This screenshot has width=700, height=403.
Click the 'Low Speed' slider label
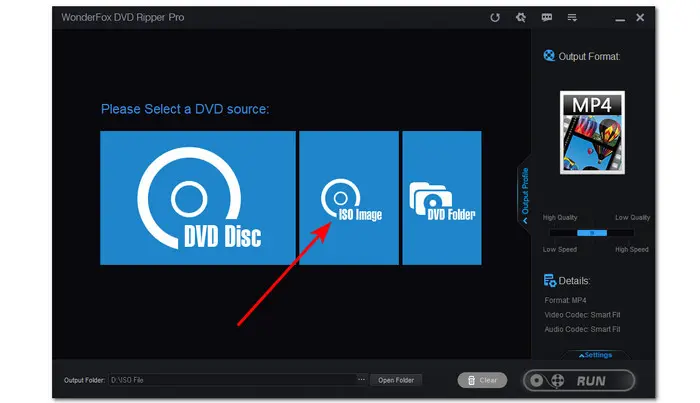[x=560, y=249]
